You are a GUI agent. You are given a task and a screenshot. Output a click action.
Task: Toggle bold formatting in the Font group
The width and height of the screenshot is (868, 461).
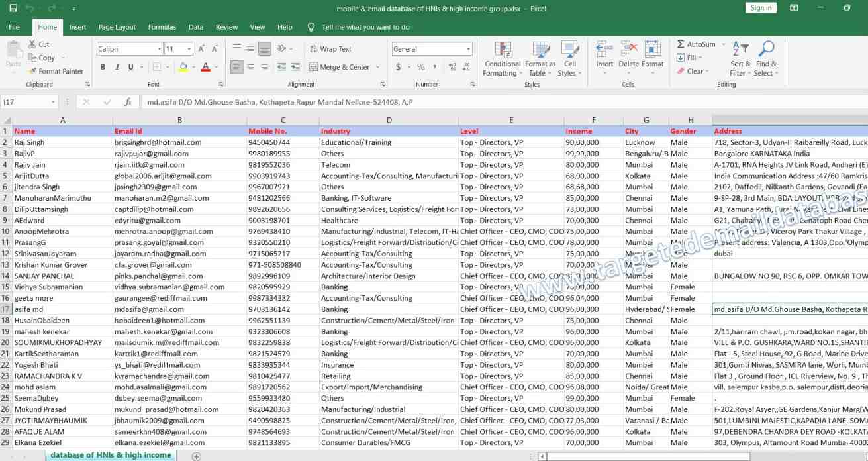tap(102, 68)
